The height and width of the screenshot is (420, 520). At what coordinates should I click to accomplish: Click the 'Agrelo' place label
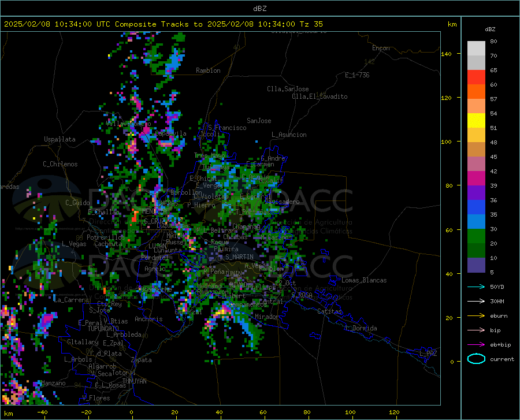click(155, 269)
